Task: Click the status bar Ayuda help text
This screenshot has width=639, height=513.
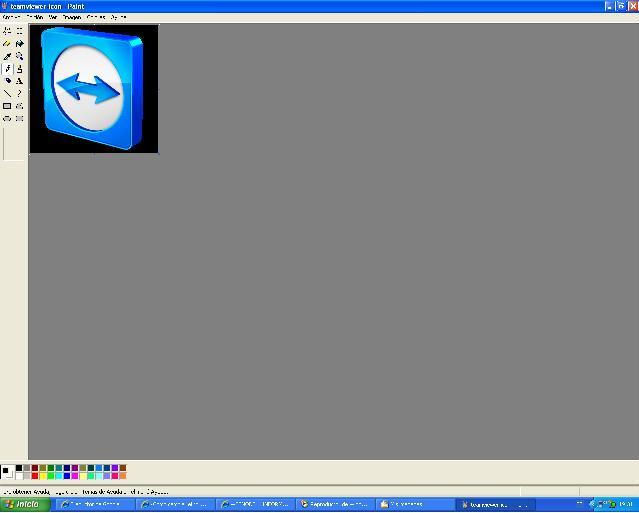Action: pyautogui.click(x=86, y=492)
